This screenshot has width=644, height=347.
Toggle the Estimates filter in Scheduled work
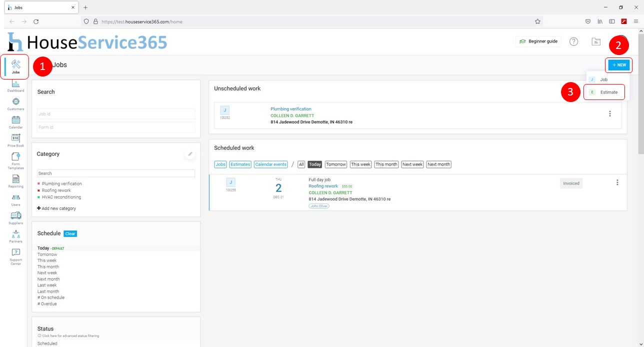(x=240, y=164)
